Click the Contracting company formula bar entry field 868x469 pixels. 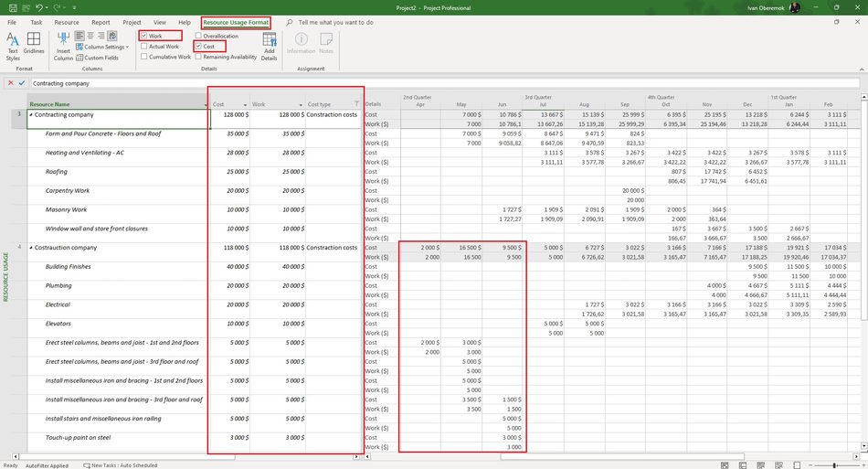[x=445, y=83]
